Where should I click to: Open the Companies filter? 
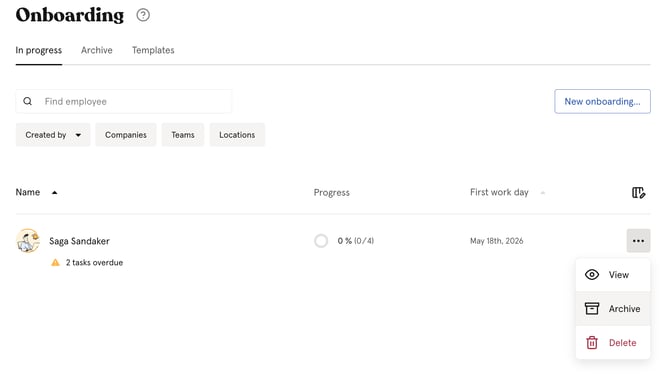click(126, 135)
